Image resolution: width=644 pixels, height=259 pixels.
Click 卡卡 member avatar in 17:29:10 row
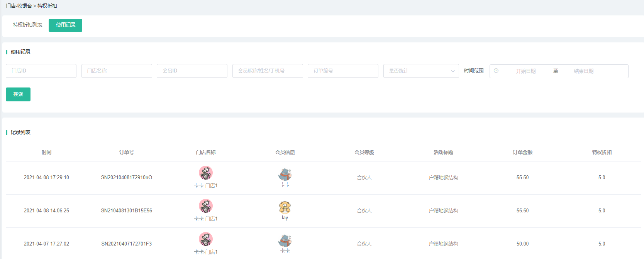(285, 175)
